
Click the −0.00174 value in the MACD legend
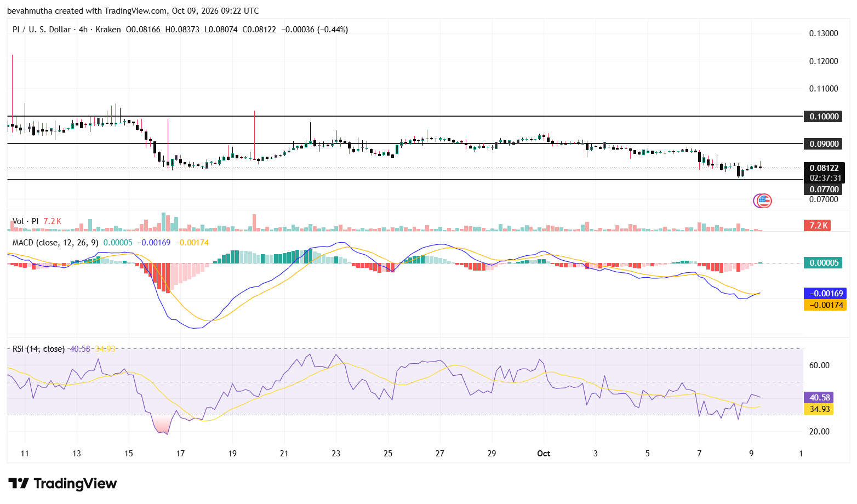tap(192, 242)
